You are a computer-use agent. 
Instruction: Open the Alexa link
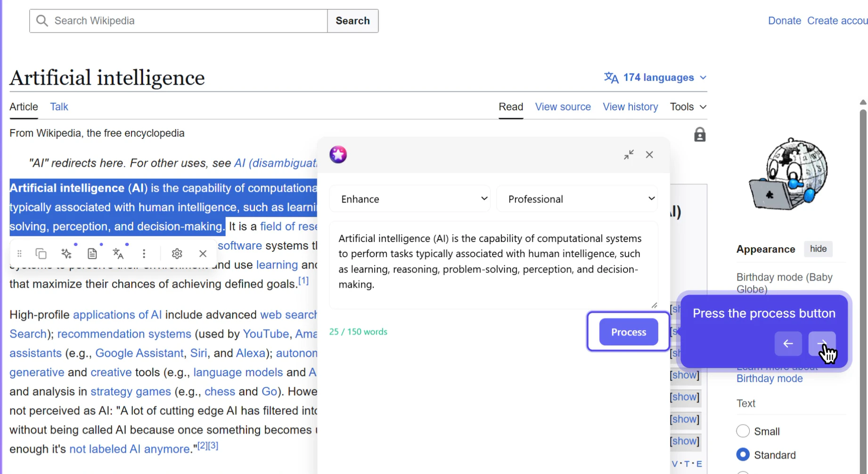(x=250, y=353)
